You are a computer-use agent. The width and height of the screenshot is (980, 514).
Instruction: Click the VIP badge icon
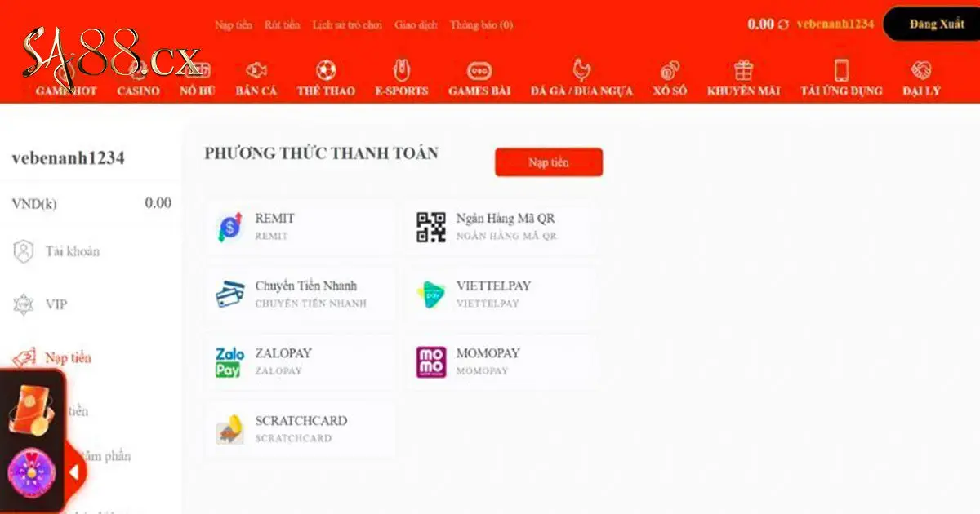pos(24,305)
